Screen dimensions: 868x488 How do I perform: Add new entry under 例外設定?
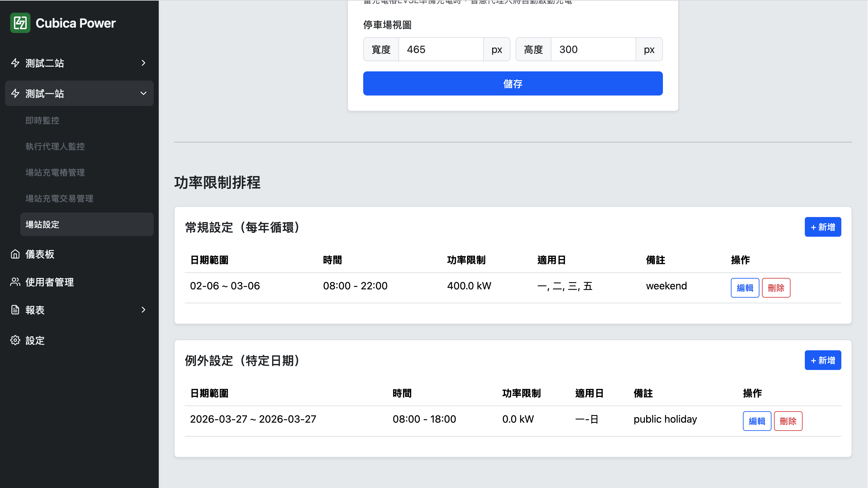tap(823, 360)
